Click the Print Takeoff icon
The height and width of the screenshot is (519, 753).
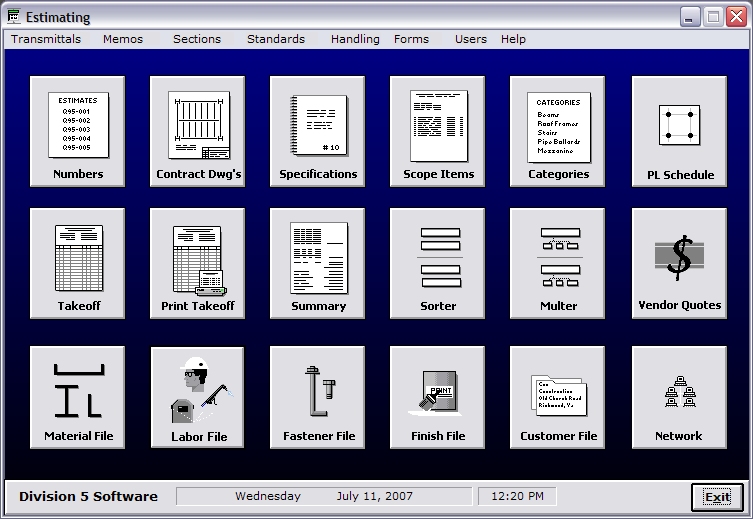tap(198, 263)
